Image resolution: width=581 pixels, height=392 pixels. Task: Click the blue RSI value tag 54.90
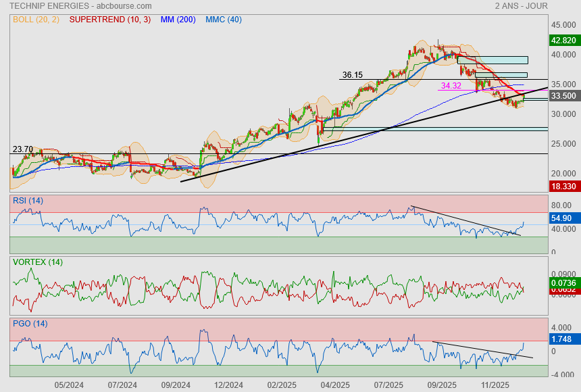point(562,218)
